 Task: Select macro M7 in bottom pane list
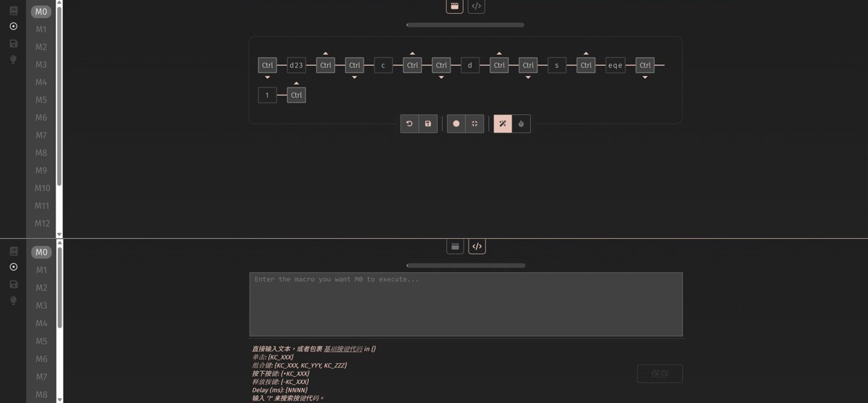coord(41,377)
